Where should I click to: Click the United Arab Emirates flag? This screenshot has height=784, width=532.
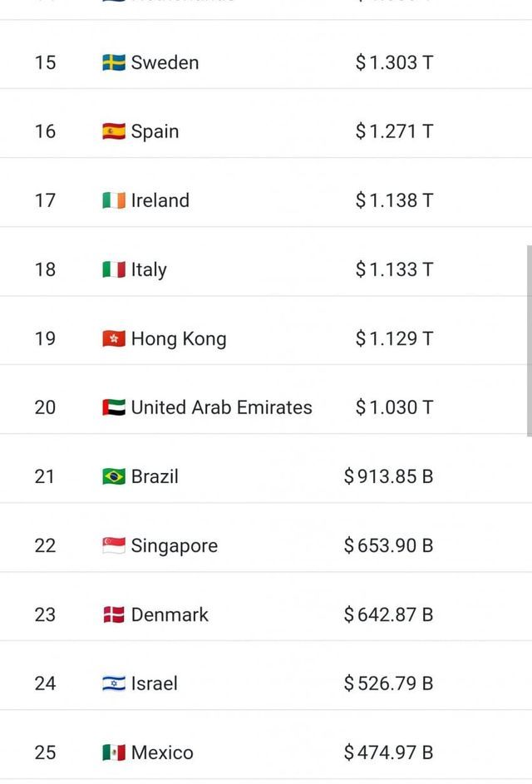click(x=114, y=407)
